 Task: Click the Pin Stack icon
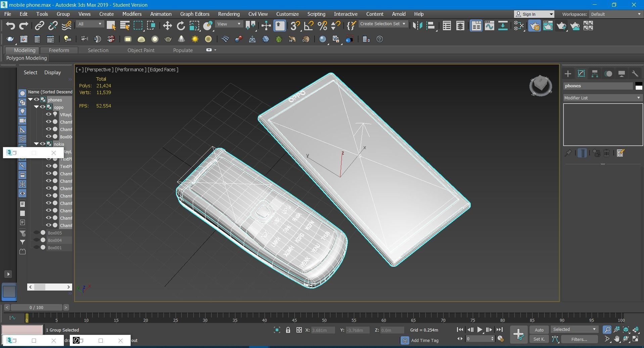(x=568, y=153)
